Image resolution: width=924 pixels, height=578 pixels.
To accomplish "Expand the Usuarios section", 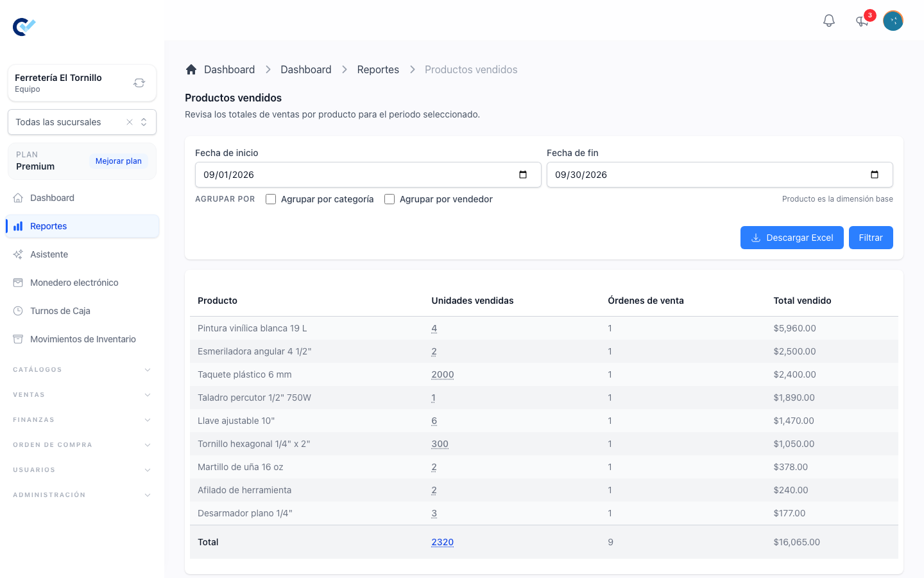I will coord(82,470).
